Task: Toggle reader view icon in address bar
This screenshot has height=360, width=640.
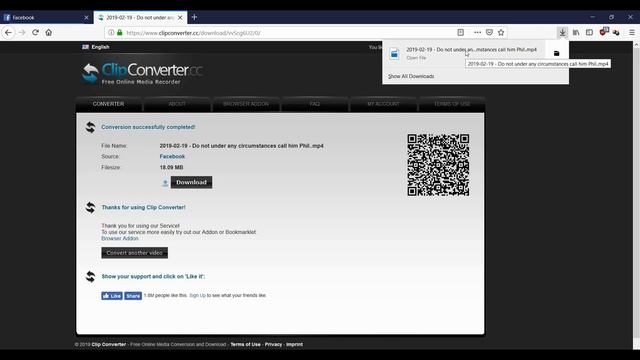Action: tap(460, 32)
